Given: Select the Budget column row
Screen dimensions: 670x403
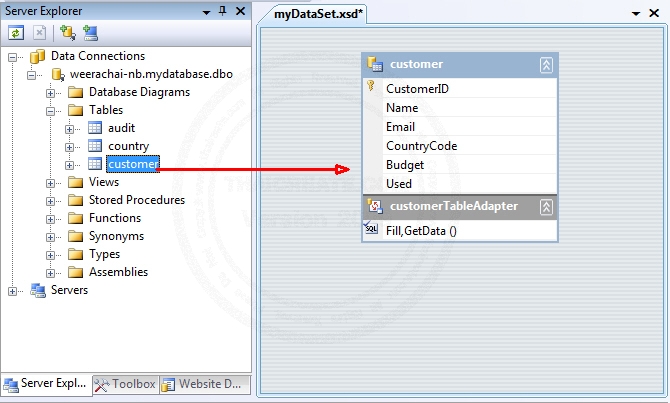Looking at the screenshot, I should pyautogui.click(x=460, y=165).
